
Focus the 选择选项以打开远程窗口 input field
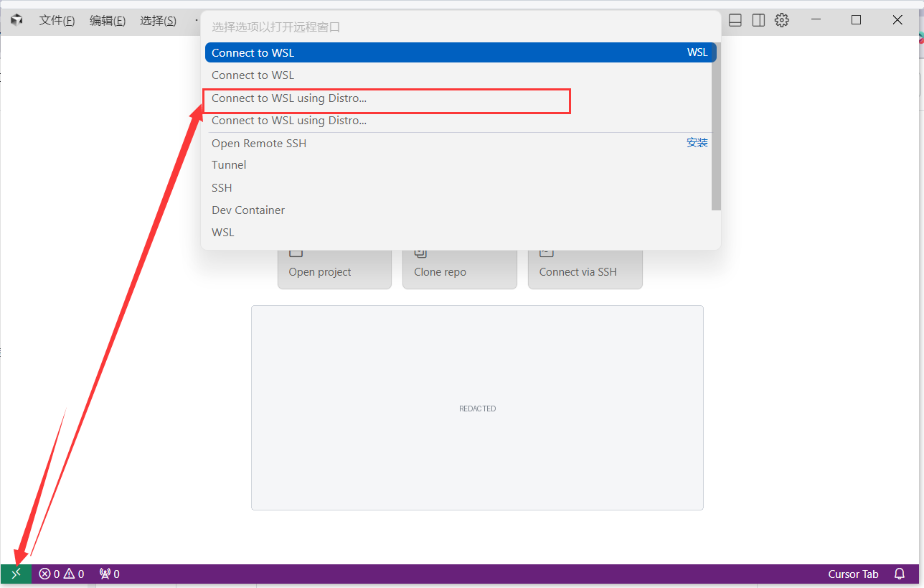[x=461, y=27]
